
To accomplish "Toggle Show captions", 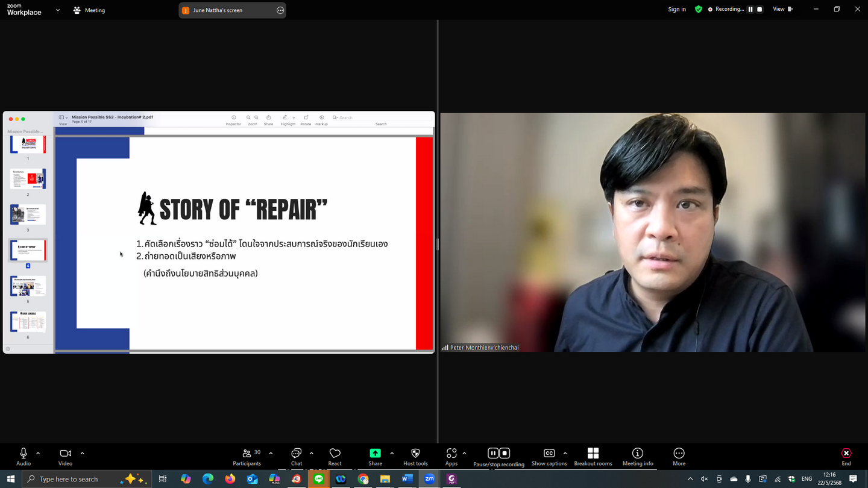I will coord(549,457).
